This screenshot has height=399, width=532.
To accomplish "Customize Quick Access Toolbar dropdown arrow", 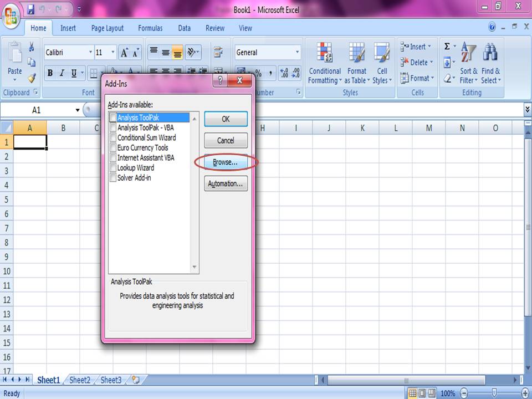I will click(x=79, y=9).
